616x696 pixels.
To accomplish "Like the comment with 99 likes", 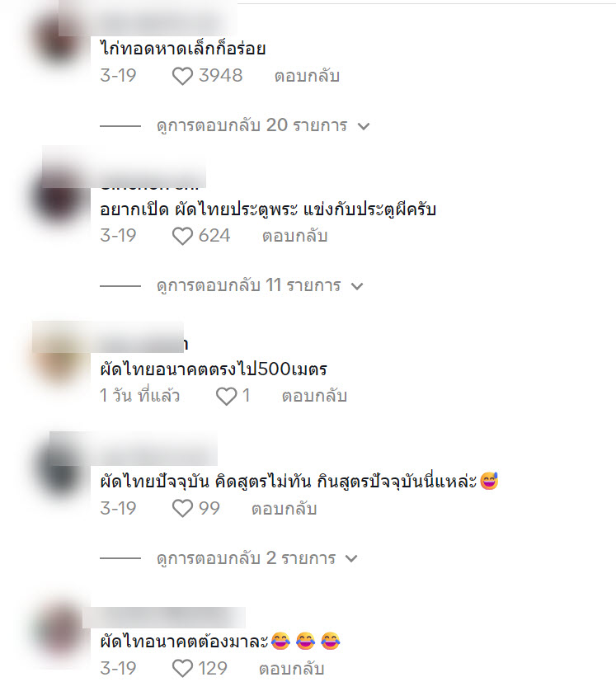I will [182, 508].
